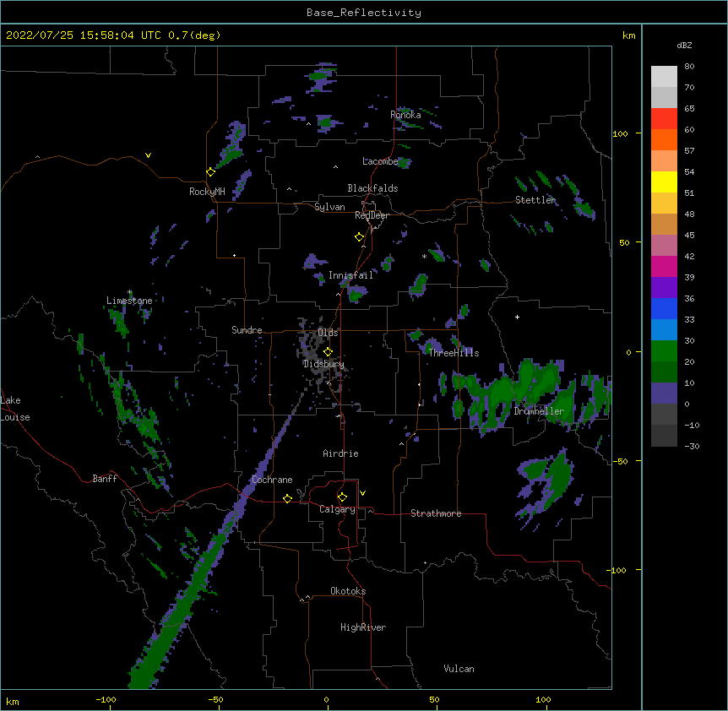The image size is (728, 711).
Task: Click the Olds label
Action: click(328, 333)
